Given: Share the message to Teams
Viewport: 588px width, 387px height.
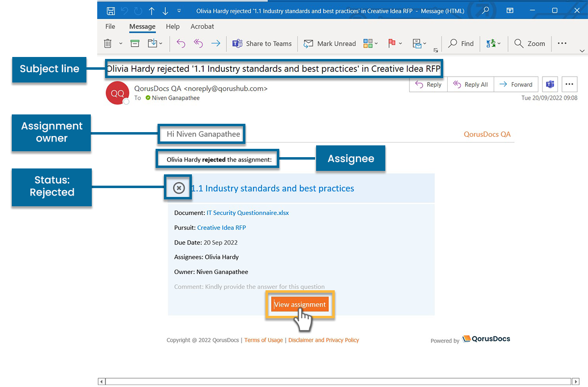Looking at the screenshot, I should (x=262, y=44).
